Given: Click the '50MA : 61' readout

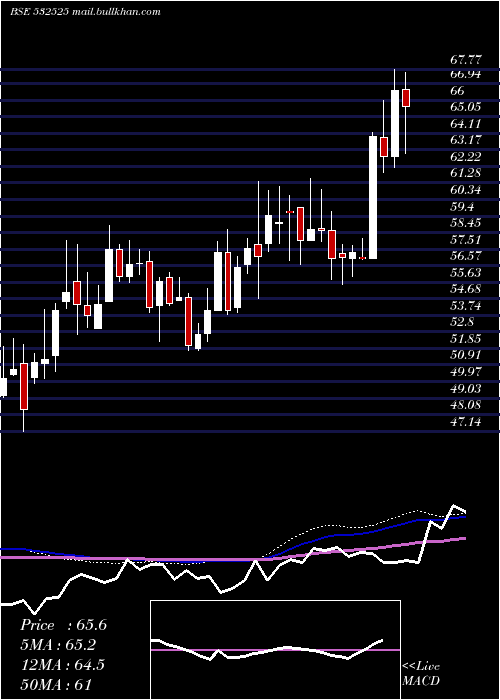Looking at the screenshot, I should click(56, 684).
